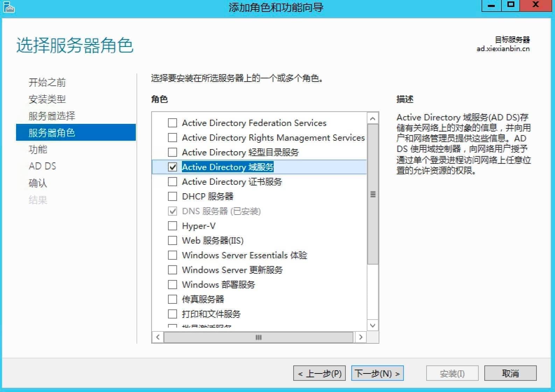Click 上一步(P) button
This screenshot has width=555, height=392.
click(319, 373)
